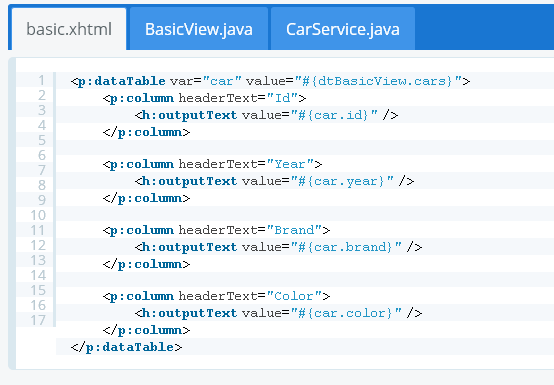
Task: Click the blank tab bar area
Action: [484, 28]
